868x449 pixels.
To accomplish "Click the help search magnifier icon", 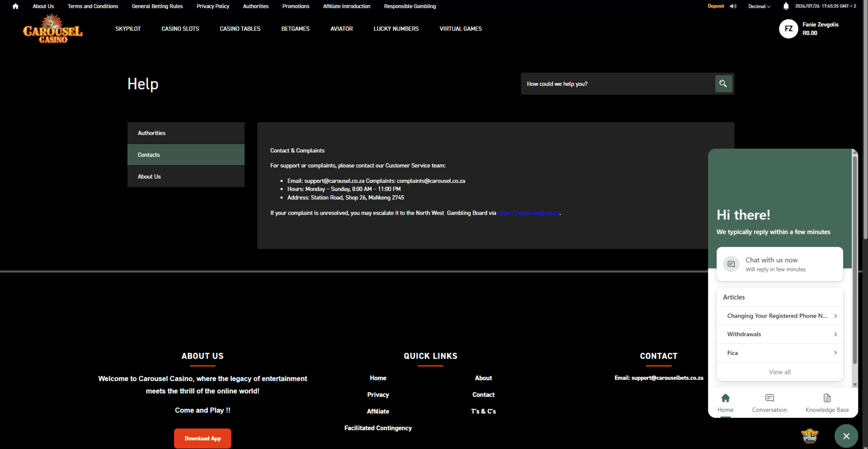I will (723, 84).
